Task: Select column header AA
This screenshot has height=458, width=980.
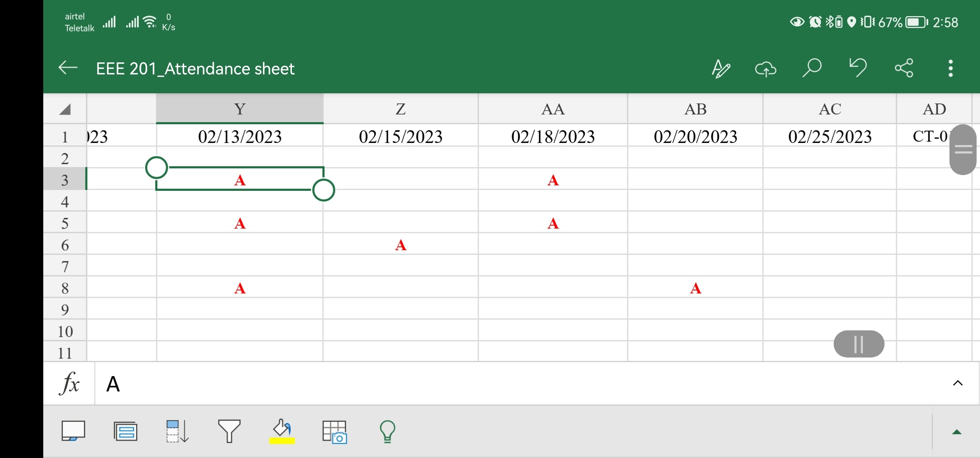Action: [x=553, y=109]
